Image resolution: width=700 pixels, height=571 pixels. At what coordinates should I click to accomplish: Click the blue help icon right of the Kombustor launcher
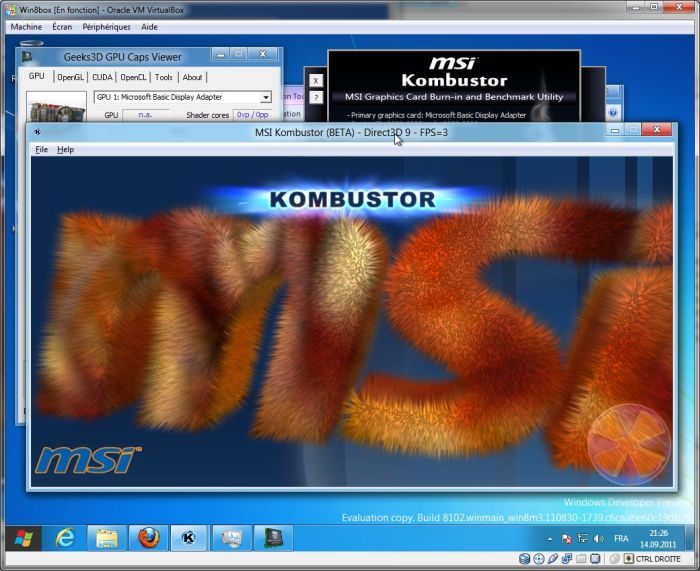(613, 112)
